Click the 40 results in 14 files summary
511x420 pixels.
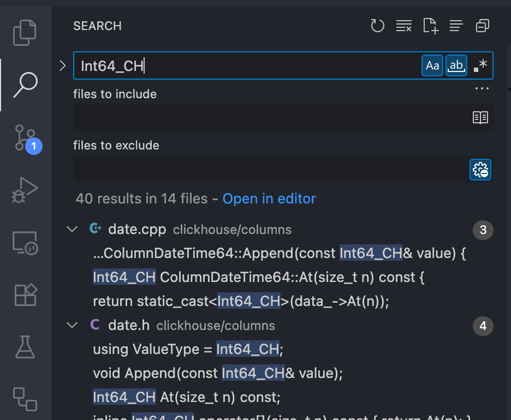[x=141, y=199]
